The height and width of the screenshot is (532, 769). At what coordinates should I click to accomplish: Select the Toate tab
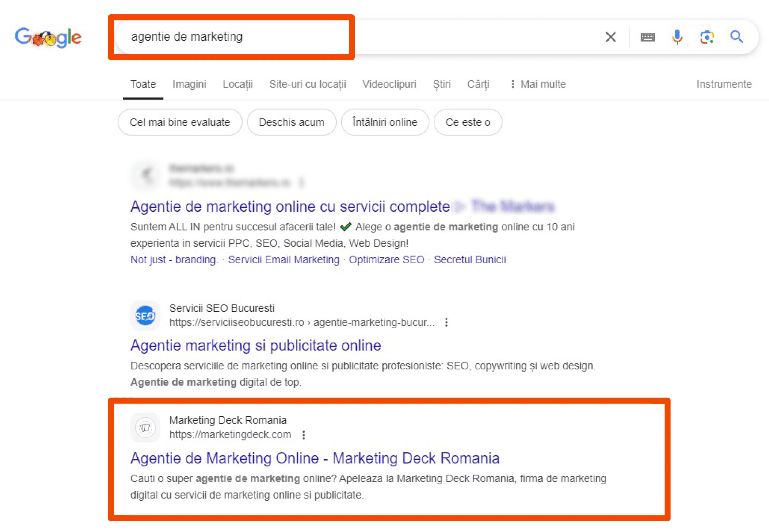[143, 84]
